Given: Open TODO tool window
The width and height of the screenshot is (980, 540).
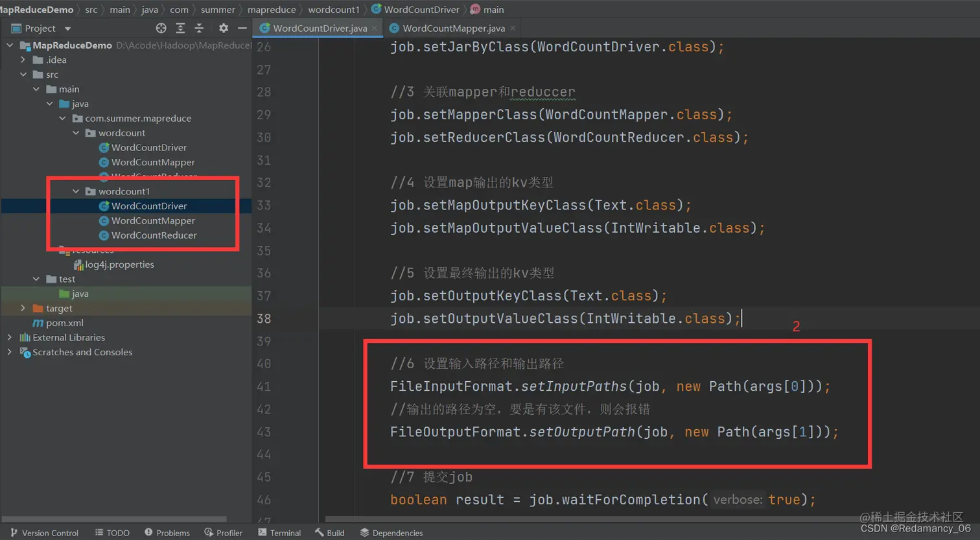Looking at the screenshot, I should click(112, 533).
